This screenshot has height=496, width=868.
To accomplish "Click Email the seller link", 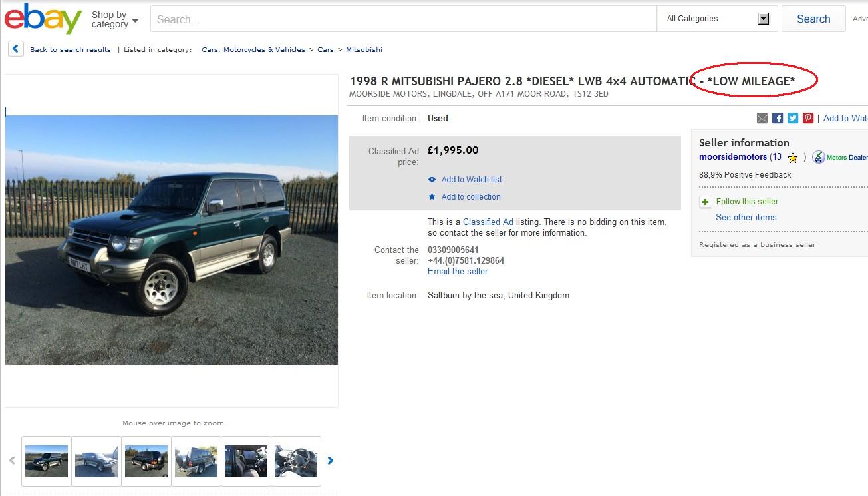I will click(458, 272).
